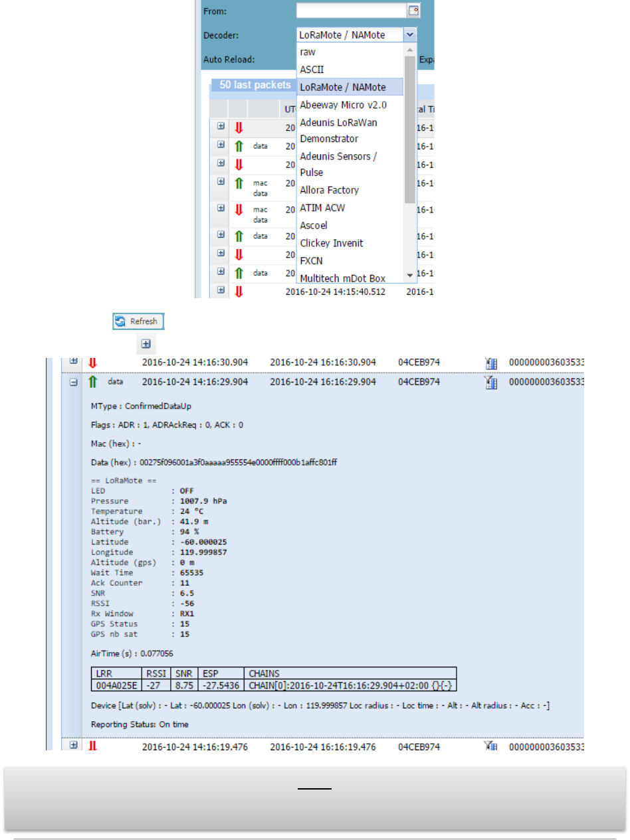Click local time 2016-10-24 16:16:29.904
This screenshot has width=630, height=840.
[x=323, y=382]
